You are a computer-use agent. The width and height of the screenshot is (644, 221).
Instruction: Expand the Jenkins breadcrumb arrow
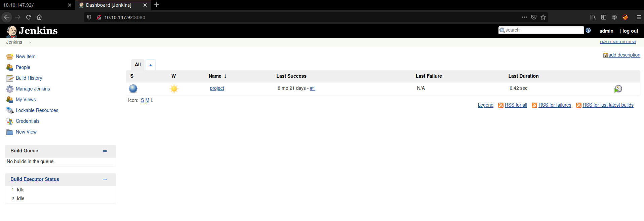click(x=30, y=42)
